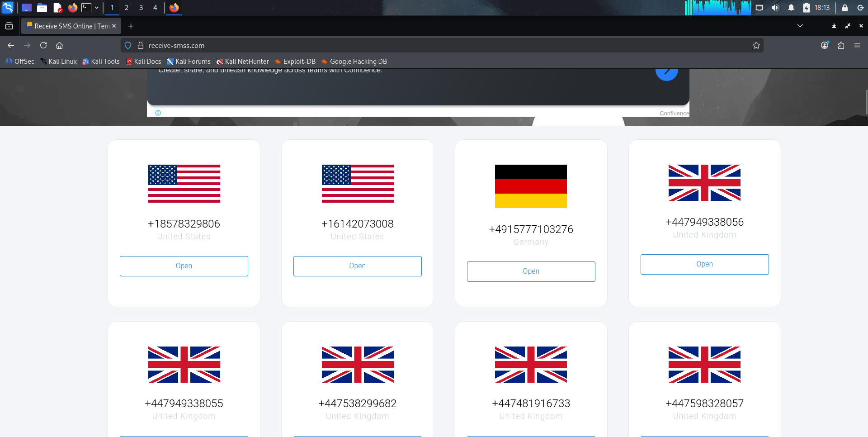Open the Kali NetHunter bookmark

click(x=242, y=62)
